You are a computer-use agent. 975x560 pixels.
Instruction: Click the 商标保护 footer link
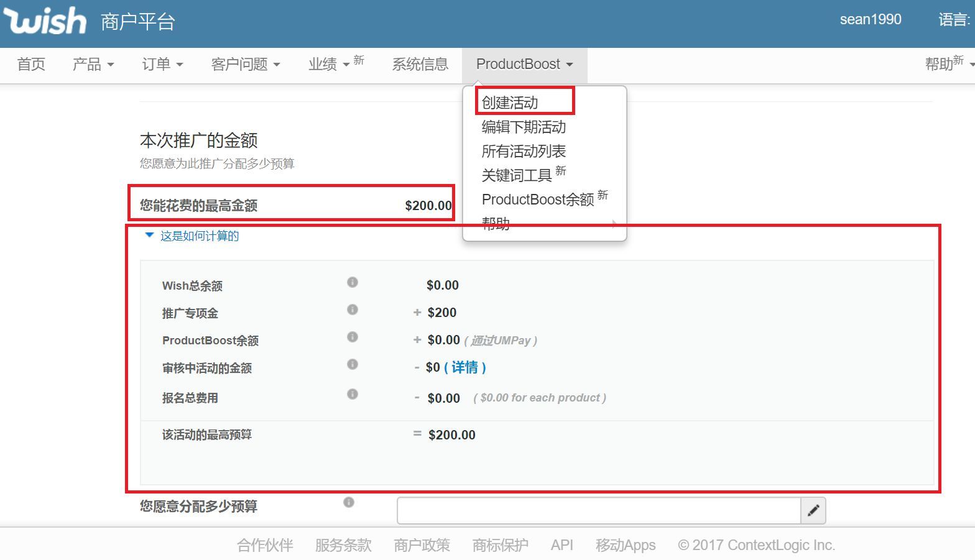point(500,545)
